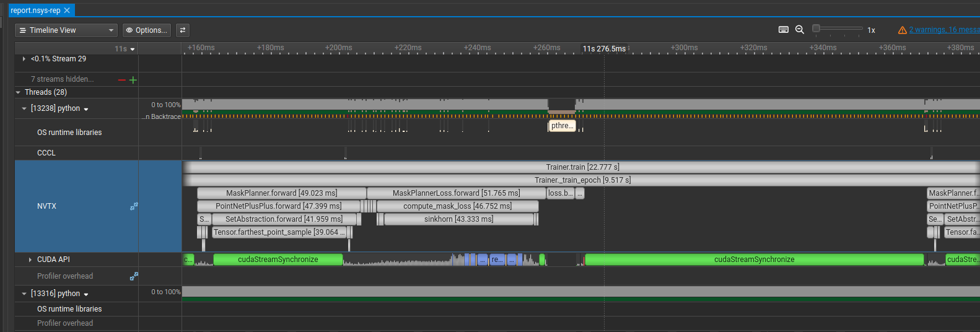Click the zoom out magnifier icon
The height and width of the screenshot is (332, 980).
tap(800, 30)
